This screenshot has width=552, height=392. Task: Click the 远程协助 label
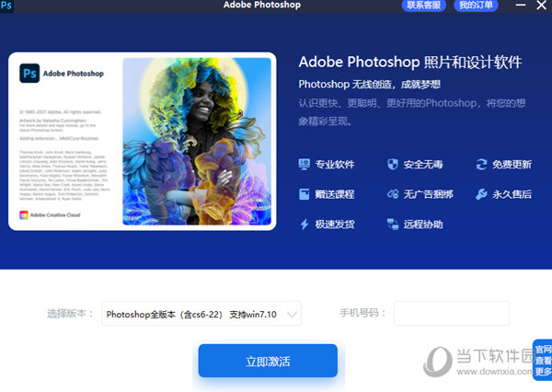(x=423, y=224)
